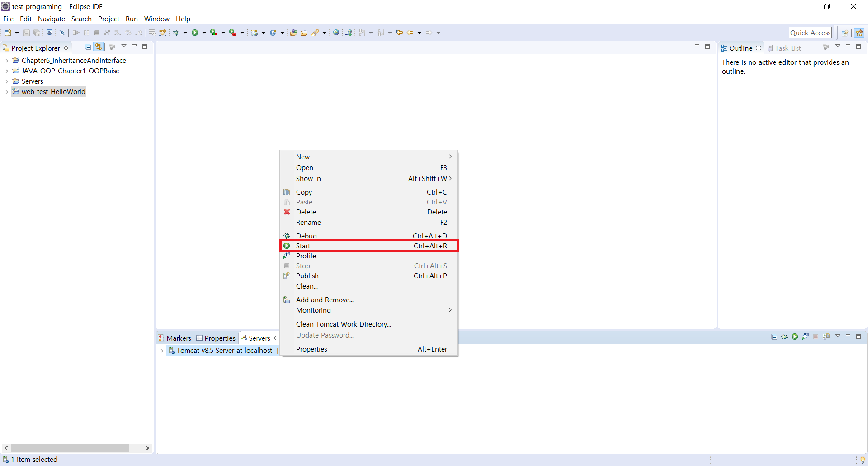The image size is (868, 466).
Task: Maximize the editor area
Action: [708, 47]
